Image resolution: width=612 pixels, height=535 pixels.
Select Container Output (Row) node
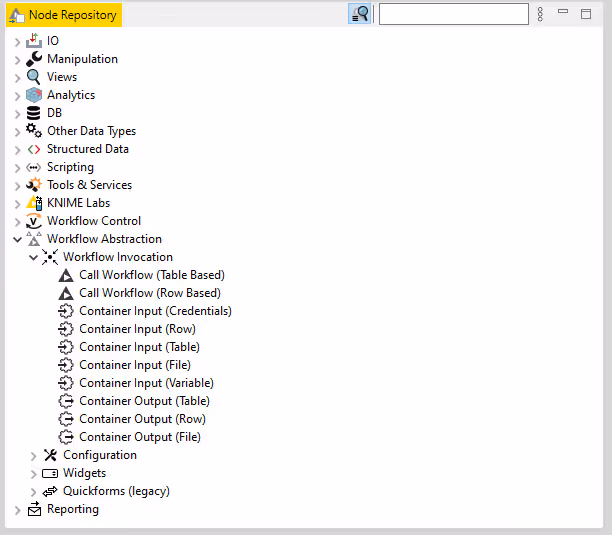point(142,419)
